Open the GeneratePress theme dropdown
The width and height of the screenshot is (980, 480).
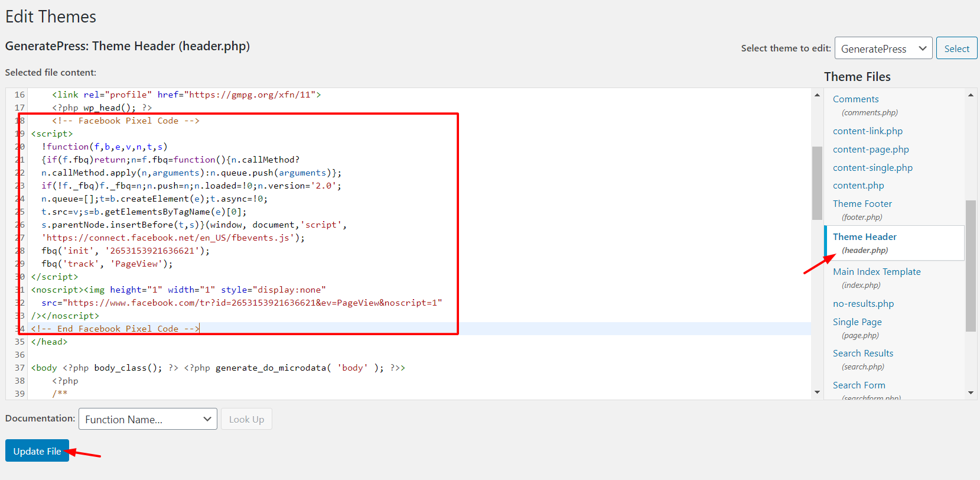[x=883, y=48]
